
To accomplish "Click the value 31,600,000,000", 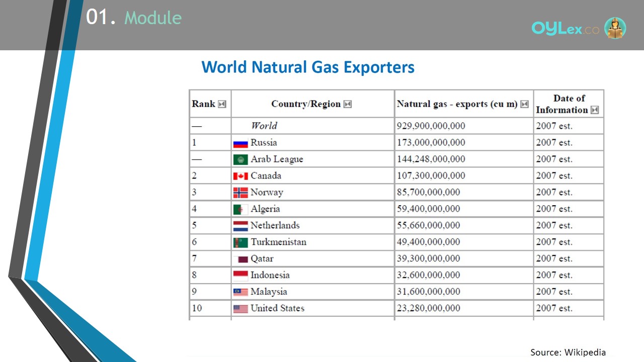I will [428, 292].
